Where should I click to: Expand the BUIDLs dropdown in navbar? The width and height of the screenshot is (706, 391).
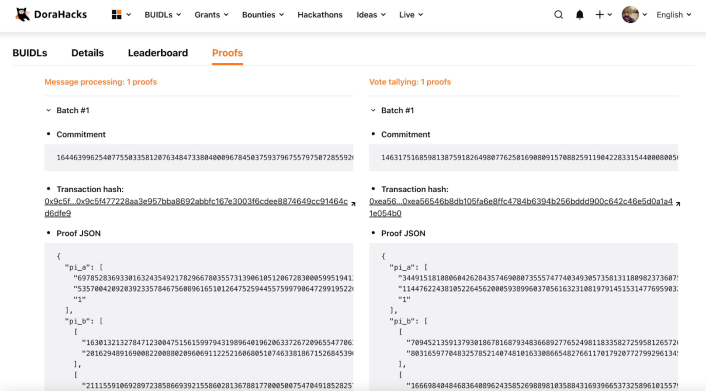pyautogui.click(x=163, y=15)
